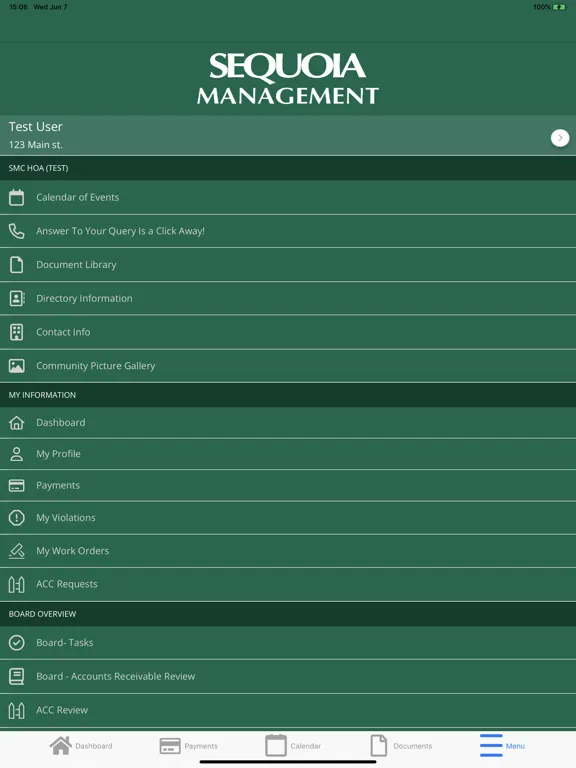Click the document icon in bottom tab bar
The width and height of the screenshot is (576, 768).
click(x=379, y=745)
